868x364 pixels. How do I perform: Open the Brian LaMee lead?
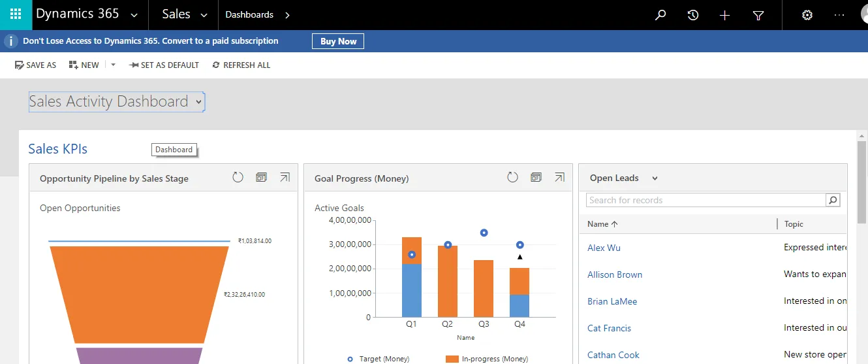pos(612,301)
